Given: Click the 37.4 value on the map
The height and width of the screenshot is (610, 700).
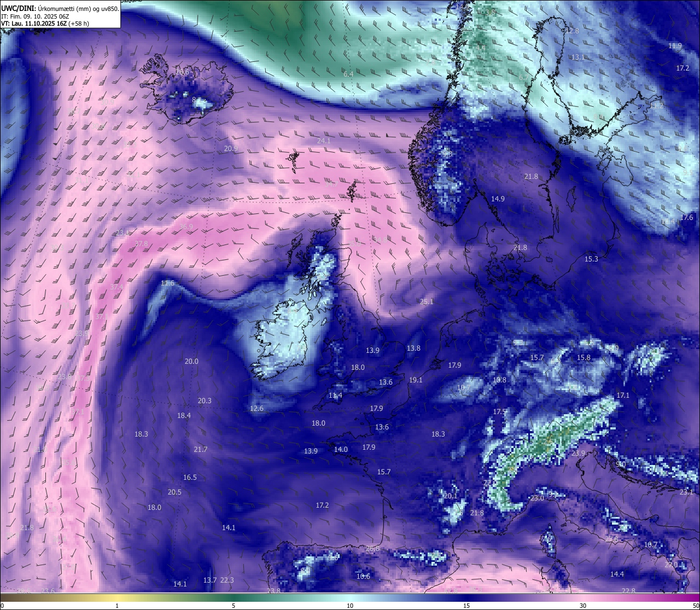Looking at the screenshot, I should 116,287.
